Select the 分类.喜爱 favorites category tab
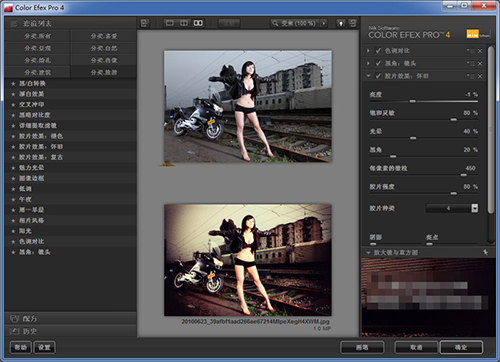The image size is (500, 362). (104, 36)
